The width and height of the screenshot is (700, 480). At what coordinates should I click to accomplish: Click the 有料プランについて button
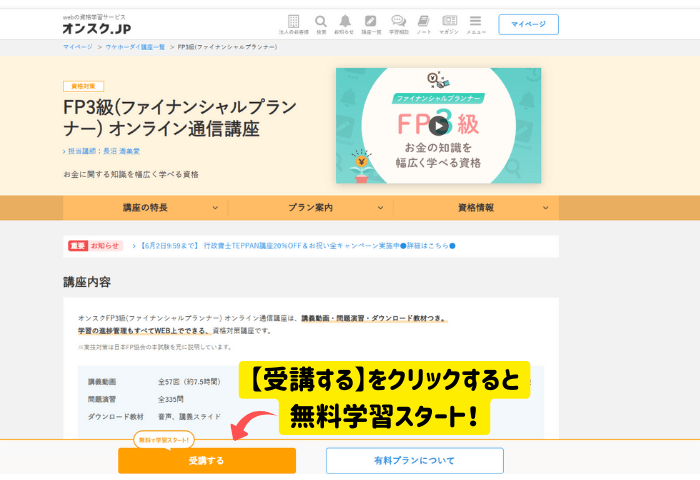click(415, 460)
